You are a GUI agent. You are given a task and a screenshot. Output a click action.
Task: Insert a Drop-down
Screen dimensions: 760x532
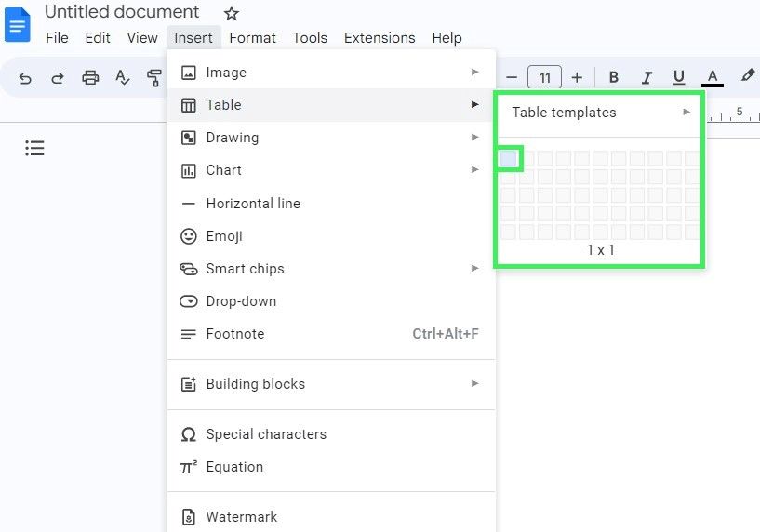(331, 301)
